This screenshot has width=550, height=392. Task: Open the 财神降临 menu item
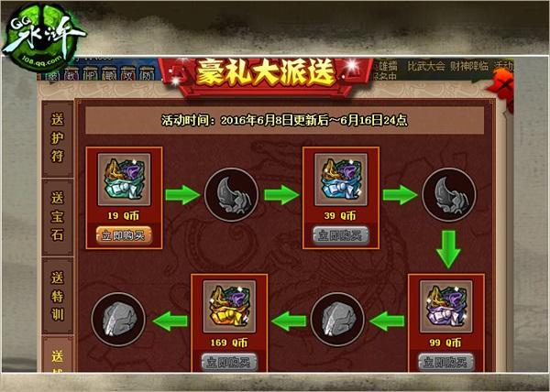coord(469,66)
